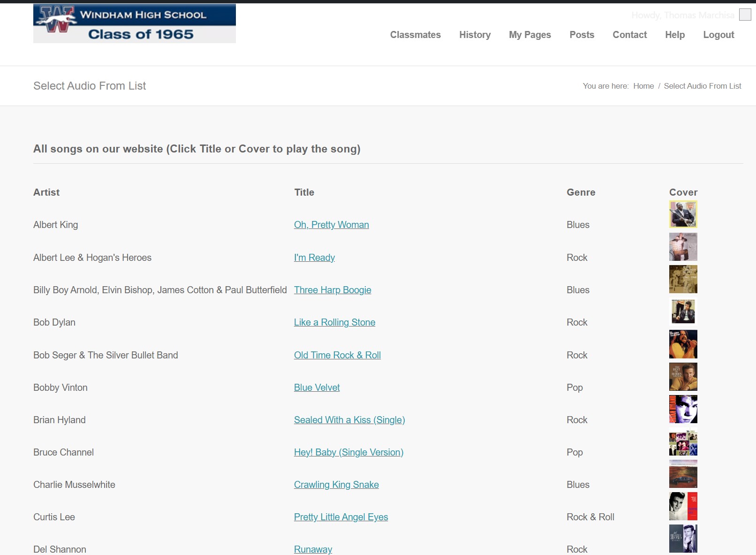Viewport: 756px width, 555px height.
Task: Click the Windham High School Class of 1965 logo
Action: click(x=134, y=23)
